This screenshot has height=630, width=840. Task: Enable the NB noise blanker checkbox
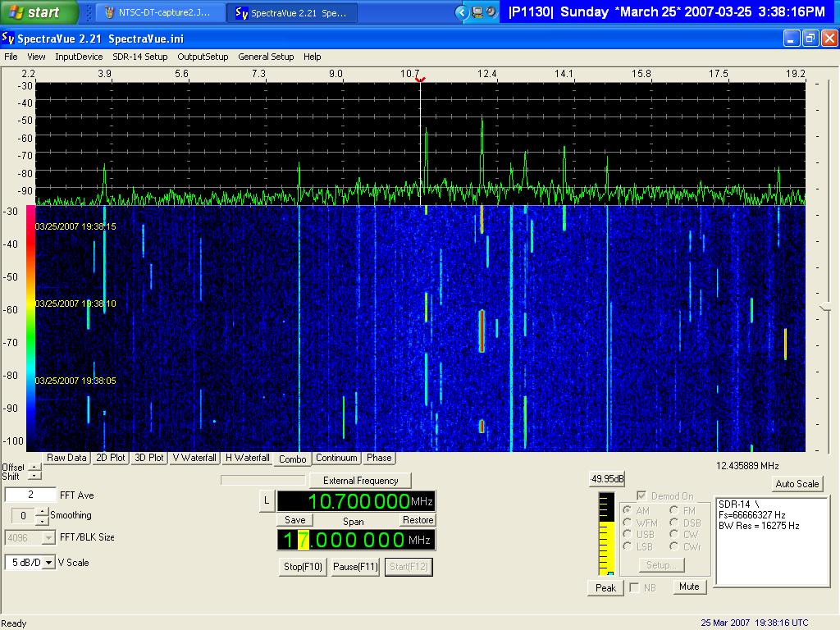(634, 587)
